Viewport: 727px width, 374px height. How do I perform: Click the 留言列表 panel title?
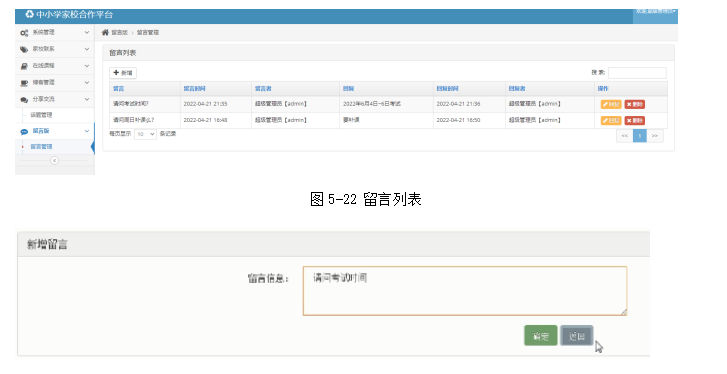tap(122, 53)
